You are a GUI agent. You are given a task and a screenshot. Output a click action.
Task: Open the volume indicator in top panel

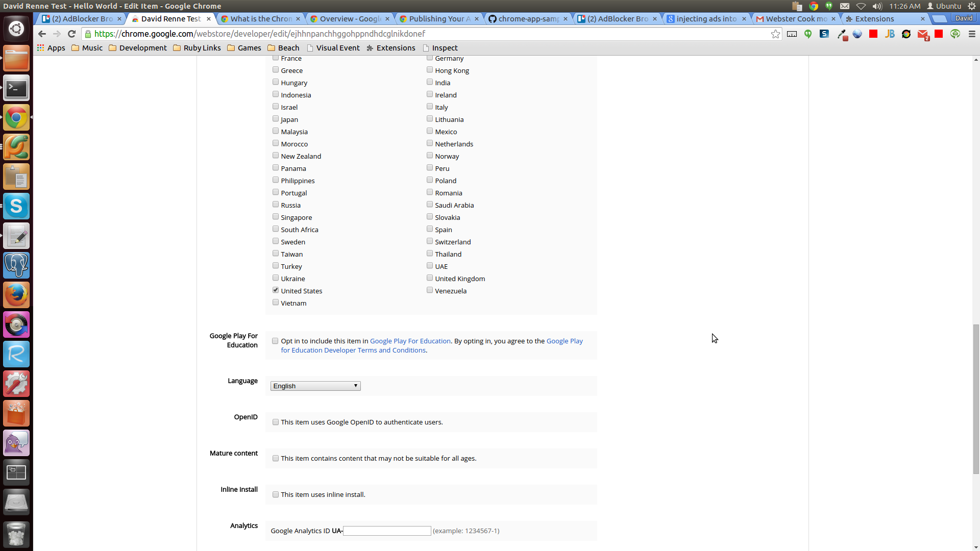(877, 6)
